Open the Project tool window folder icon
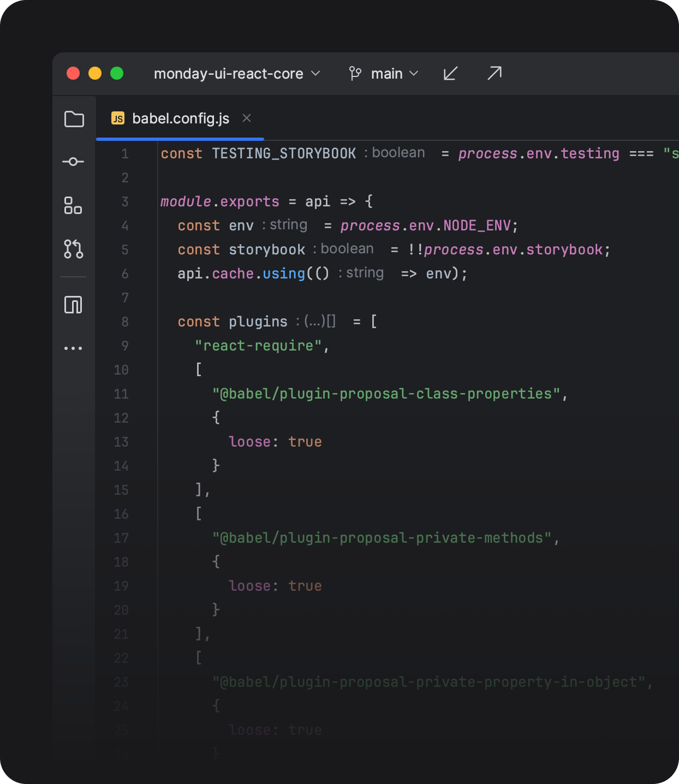 [x=74, y=119]
